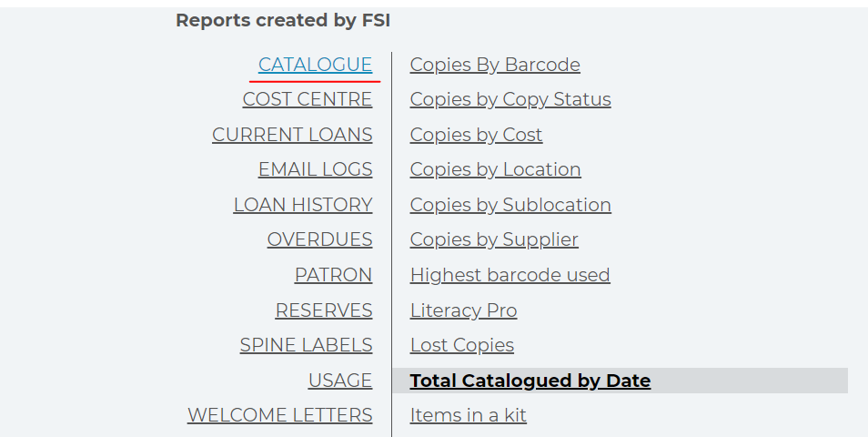Select the OVERDUES category

click(x=319, y=239)
